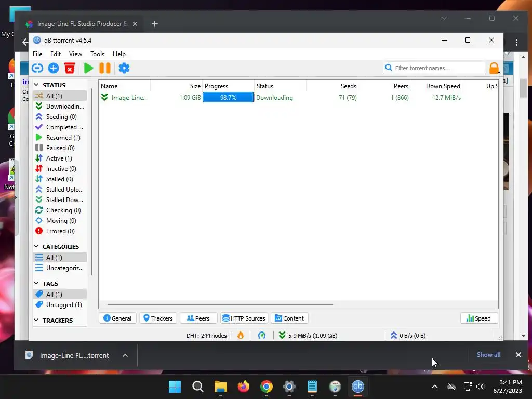Click the green download speed arrow icon
This screenshot has width=532, height=399.
[282, 335]
